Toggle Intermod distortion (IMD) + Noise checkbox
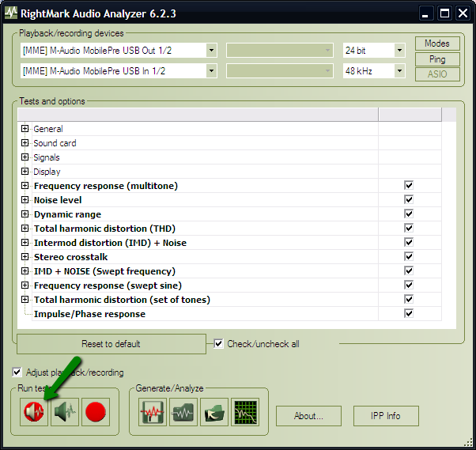This screenshot has width=476, height=450. (x=409, y=242)
